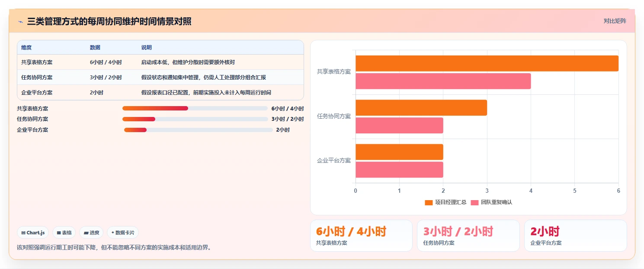Click the 维度 column header
This screenshot has width=644, height=269.
pos(26,48)
